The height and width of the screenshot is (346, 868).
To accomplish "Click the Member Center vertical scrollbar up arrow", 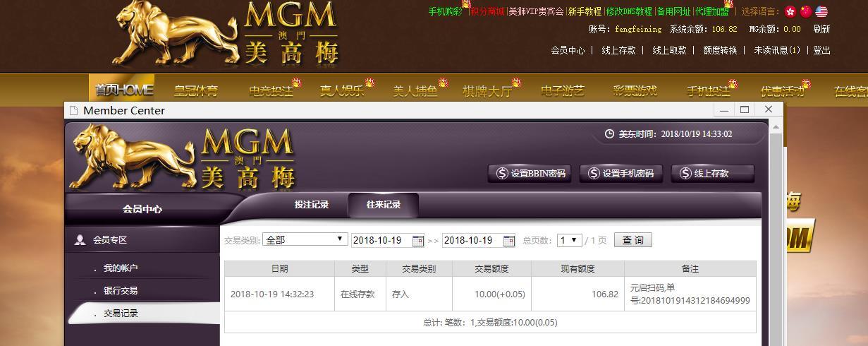I will [x=776, y=127].
